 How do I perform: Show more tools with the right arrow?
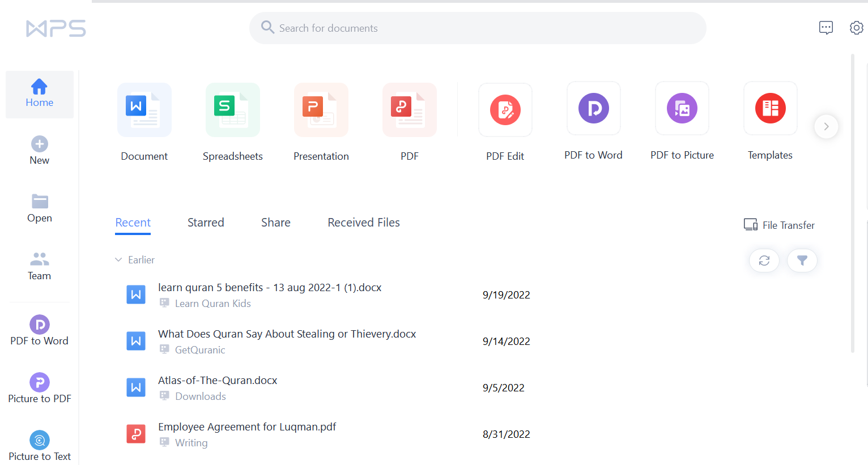point(826,126)
